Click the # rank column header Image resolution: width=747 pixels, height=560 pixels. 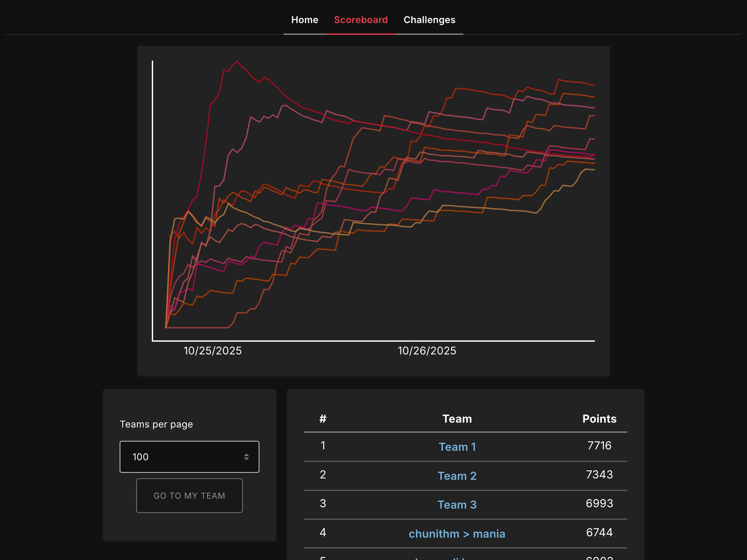(323, 419)
